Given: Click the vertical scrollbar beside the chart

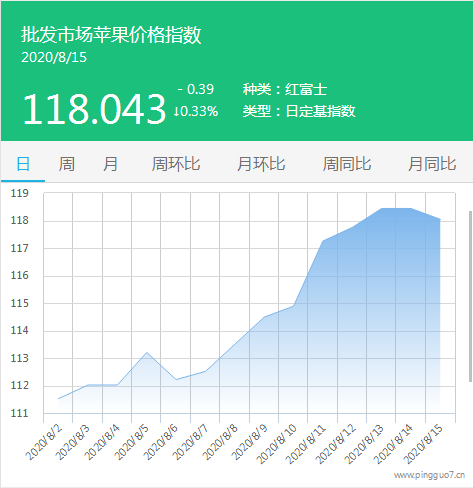Looking at the screenshot, I should (x=470, y=296).
